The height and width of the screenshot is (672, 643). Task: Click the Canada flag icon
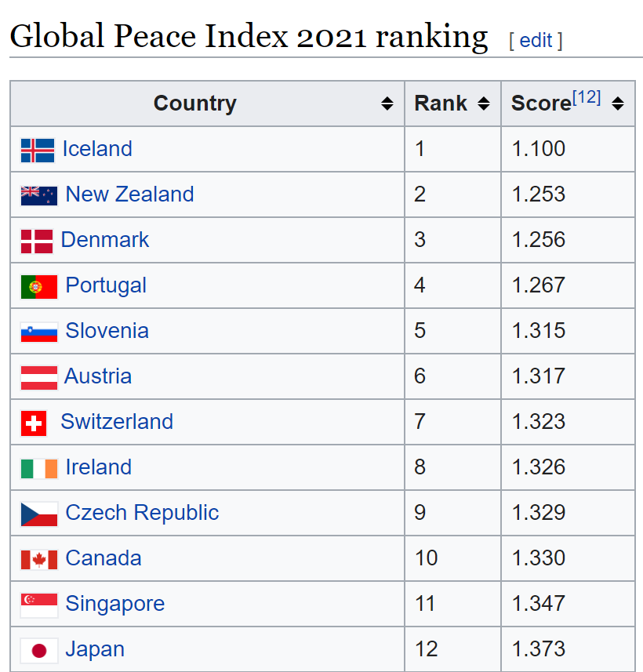(39, 560)
